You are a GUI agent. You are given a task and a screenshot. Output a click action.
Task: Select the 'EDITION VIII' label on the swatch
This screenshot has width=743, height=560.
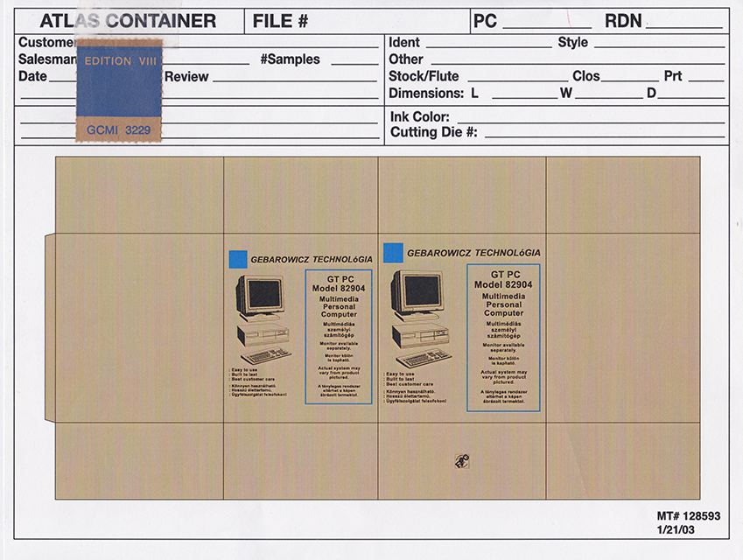(x=121, y=61)
